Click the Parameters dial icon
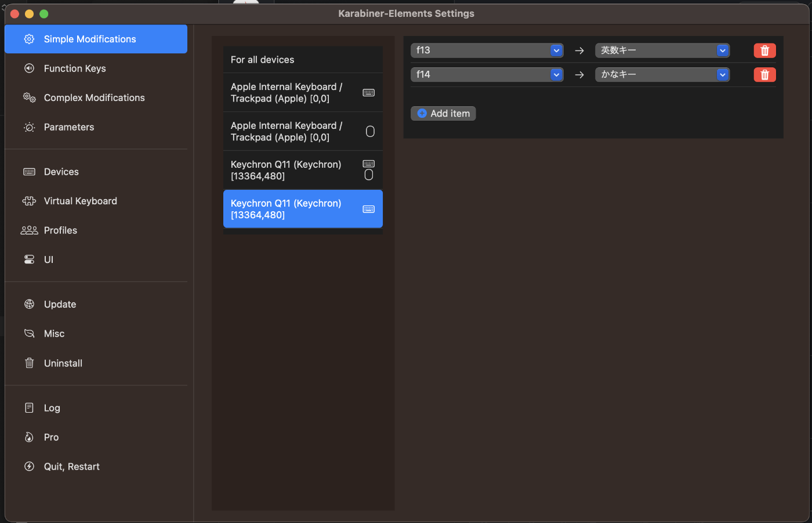 coord(29,127)
